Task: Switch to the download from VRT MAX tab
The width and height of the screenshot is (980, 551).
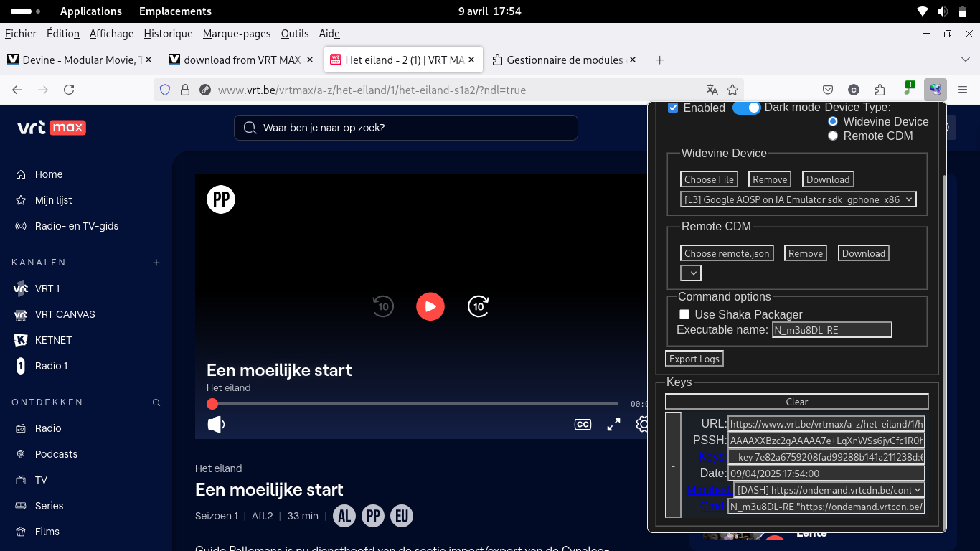Action: coord(242,60)
